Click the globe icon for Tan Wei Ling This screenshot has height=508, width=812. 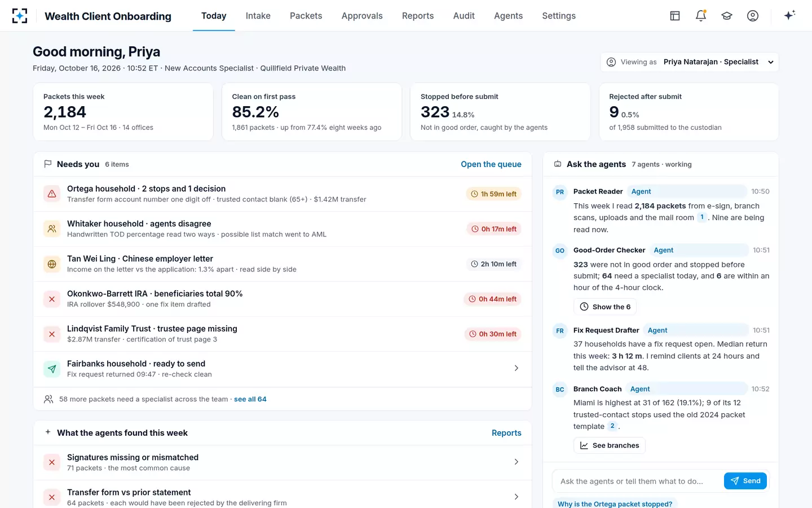(x=52, y=264)
